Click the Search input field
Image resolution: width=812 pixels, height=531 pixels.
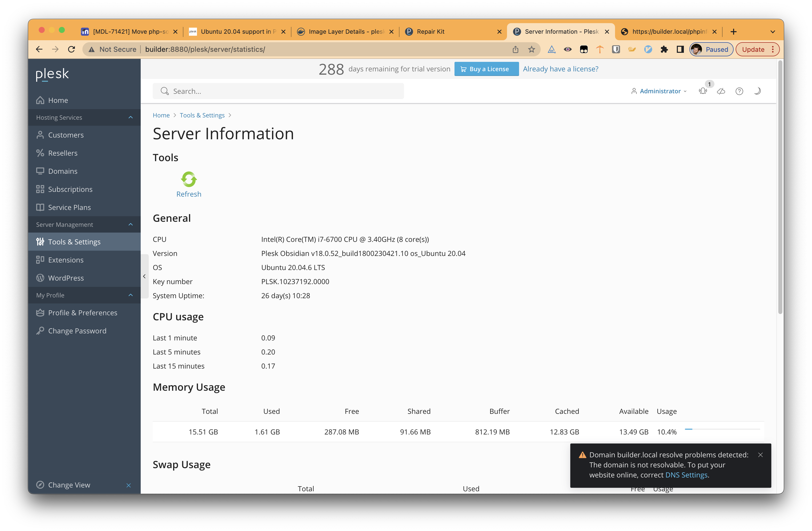pyautogui.click(x=278, y=91)
